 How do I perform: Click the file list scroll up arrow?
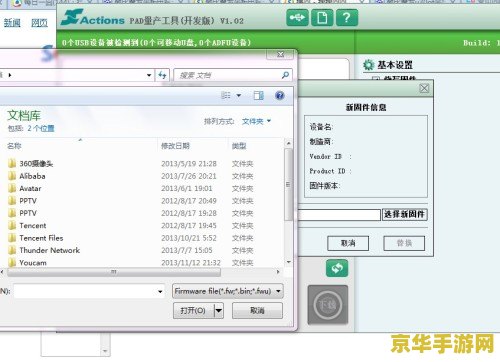(289, 143)
